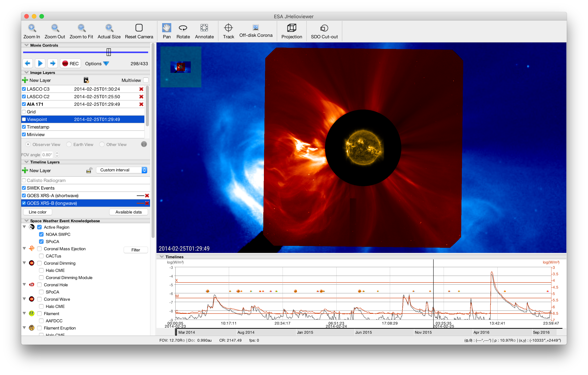Click the Available data button
588x375 pixels.
click(x=128, y=212)
